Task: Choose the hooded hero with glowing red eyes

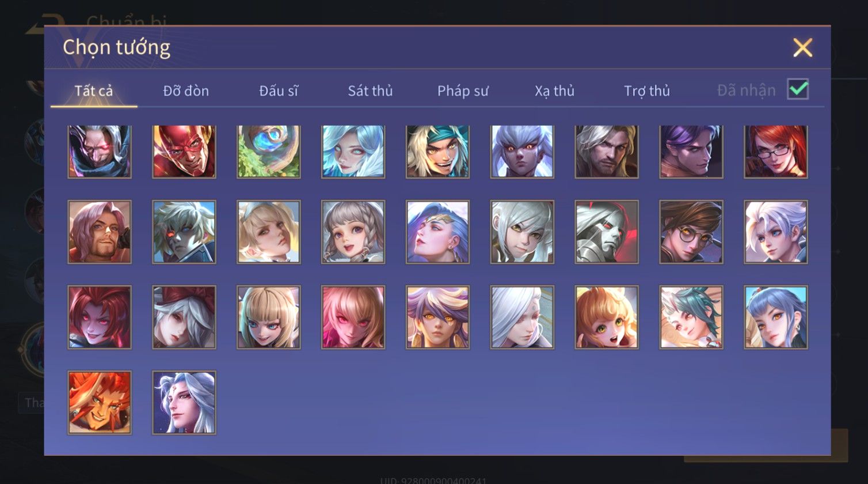Action: (100, 152)
